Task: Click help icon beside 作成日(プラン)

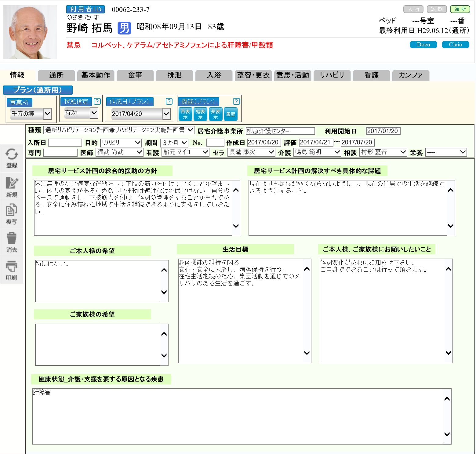Action: [169, 101]
